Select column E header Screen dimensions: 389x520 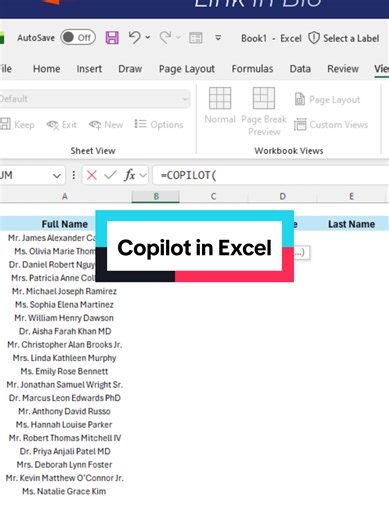(351, 196)
